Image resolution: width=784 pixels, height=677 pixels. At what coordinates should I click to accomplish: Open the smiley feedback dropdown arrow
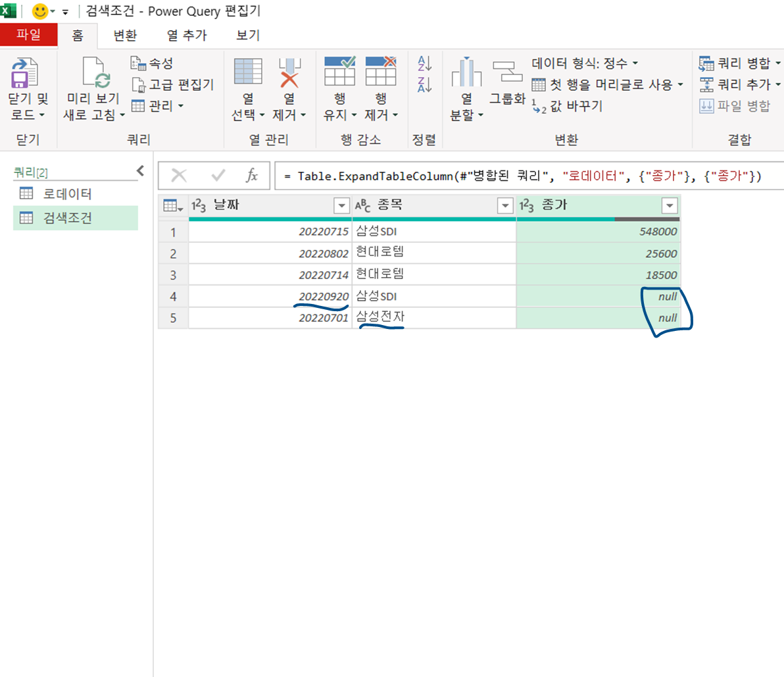tap(53, 11)
